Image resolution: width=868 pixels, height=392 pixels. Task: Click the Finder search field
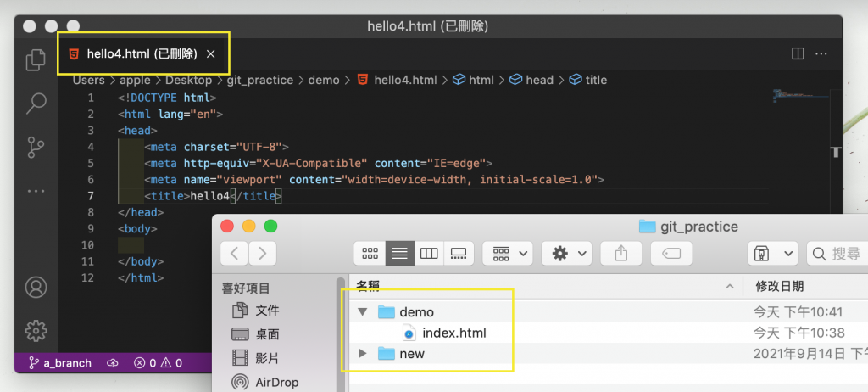(837, 254)
